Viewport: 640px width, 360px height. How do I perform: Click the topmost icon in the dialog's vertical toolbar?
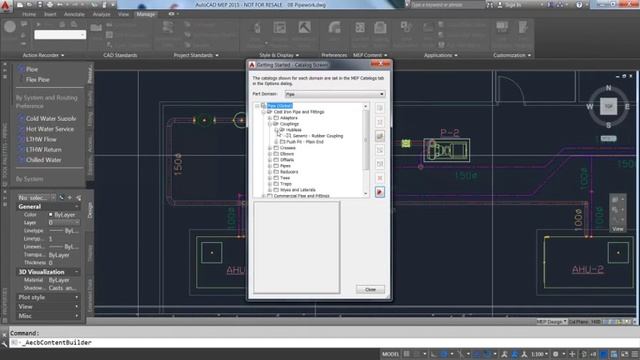point(380,108)
